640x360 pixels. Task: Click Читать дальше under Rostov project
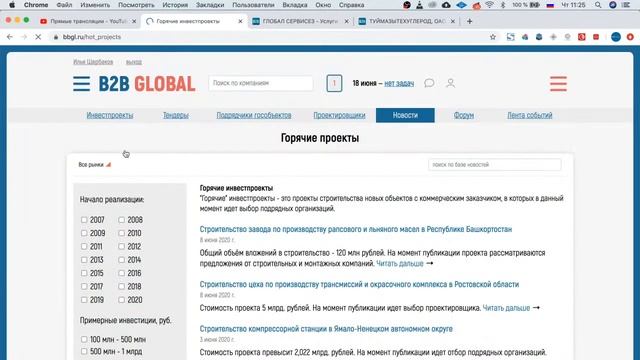506,308
